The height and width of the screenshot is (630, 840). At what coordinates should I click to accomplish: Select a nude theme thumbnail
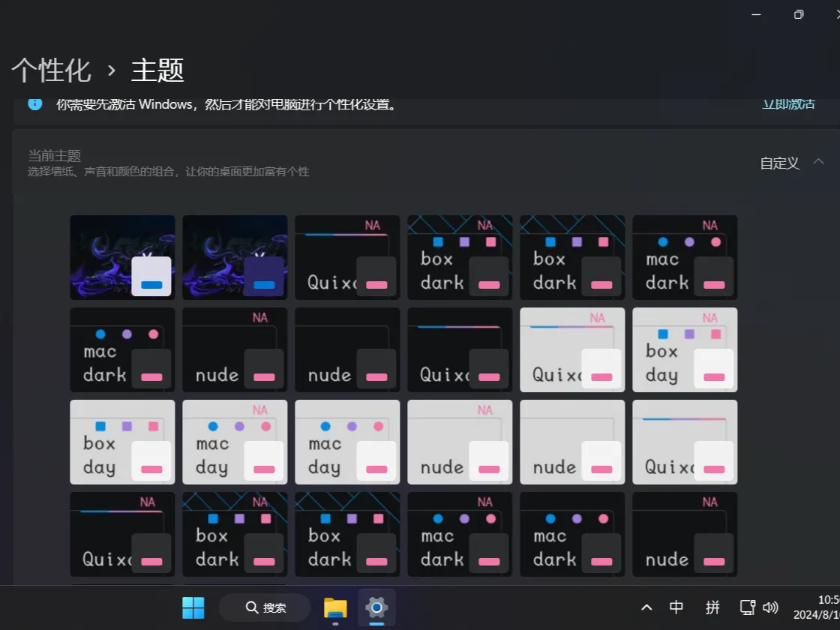[x=235, y=349]
